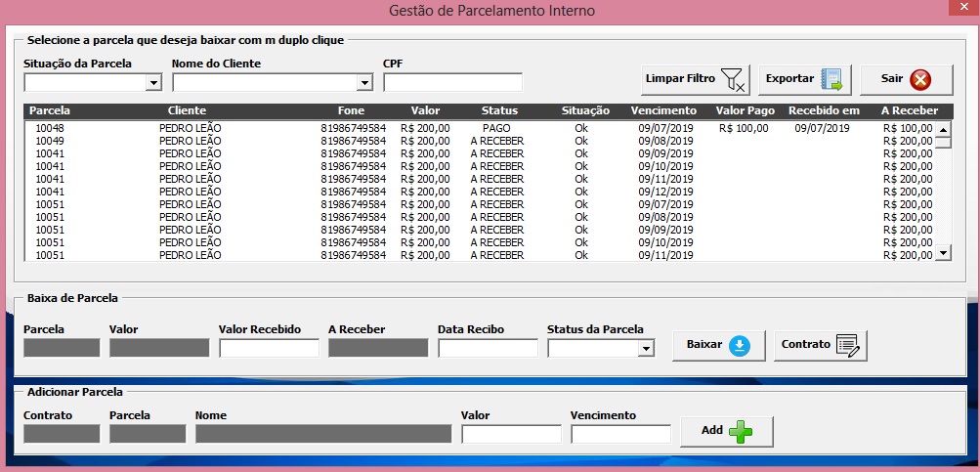Click the Recebido em column header
Screen dimensions: 980x472
pos(825,110)
